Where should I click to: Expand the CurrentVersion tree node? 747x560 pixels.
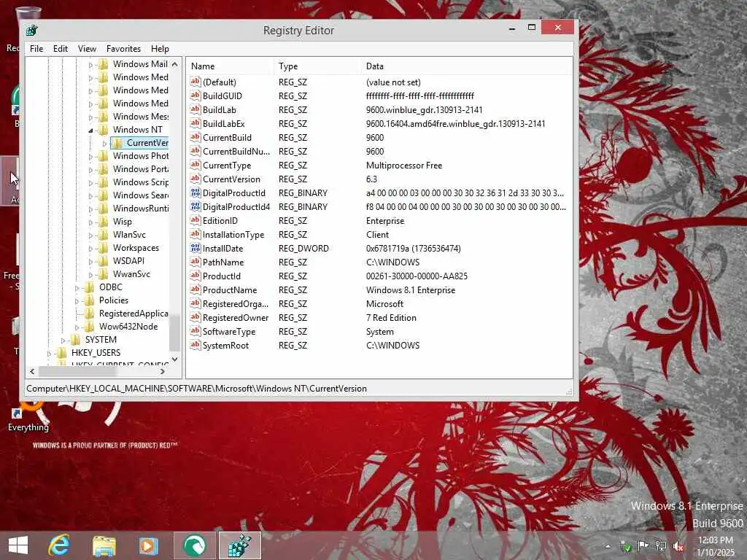coord(104,143)
